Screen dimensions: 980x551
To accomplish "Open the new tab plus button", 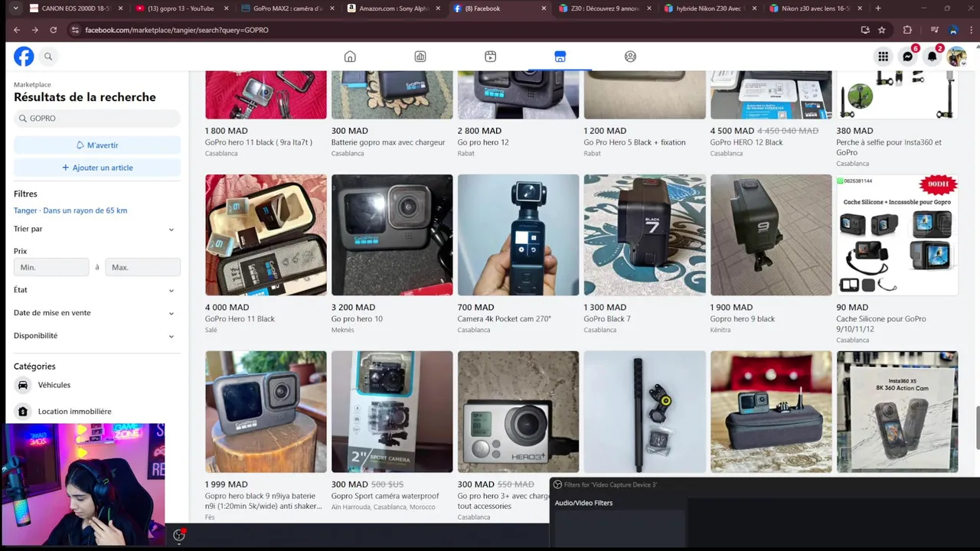I will [x=877, y=8].
